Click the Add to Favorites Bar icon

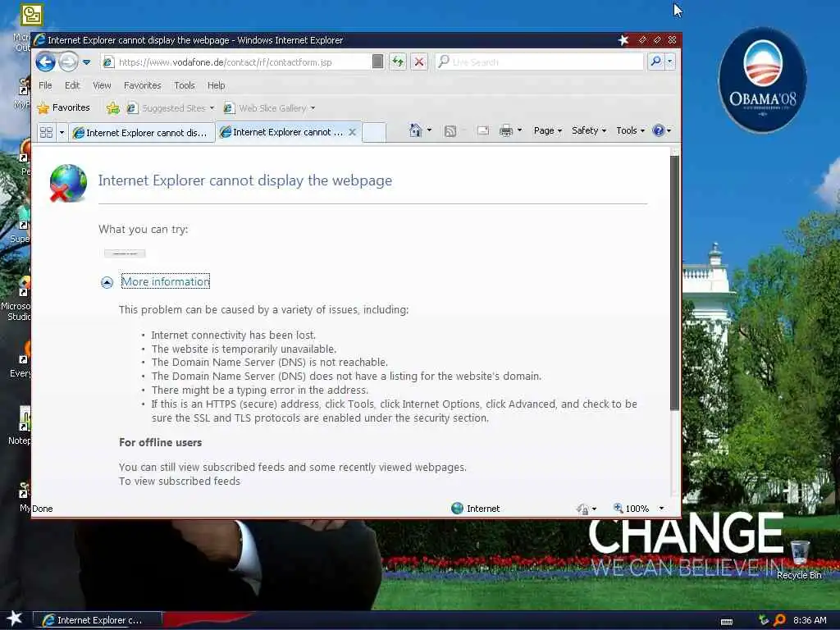112,108
